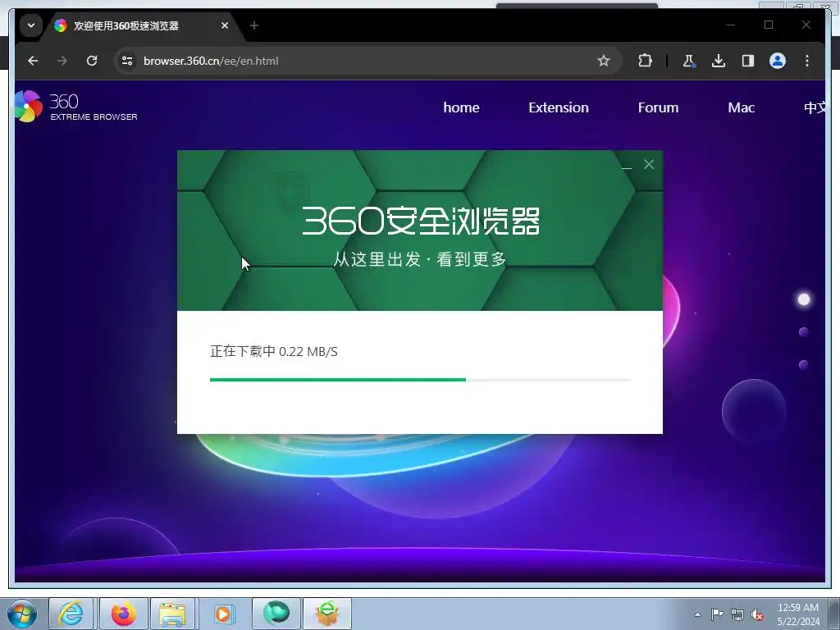Open the home nav link
Viewport: 840px width, 630px height.
(461, 107)
